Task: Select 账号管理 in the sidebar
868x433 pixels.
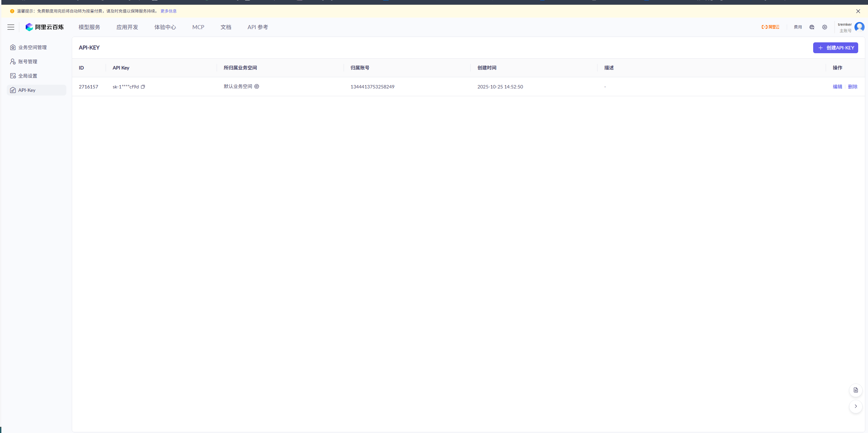Action: tap(28, 62)
